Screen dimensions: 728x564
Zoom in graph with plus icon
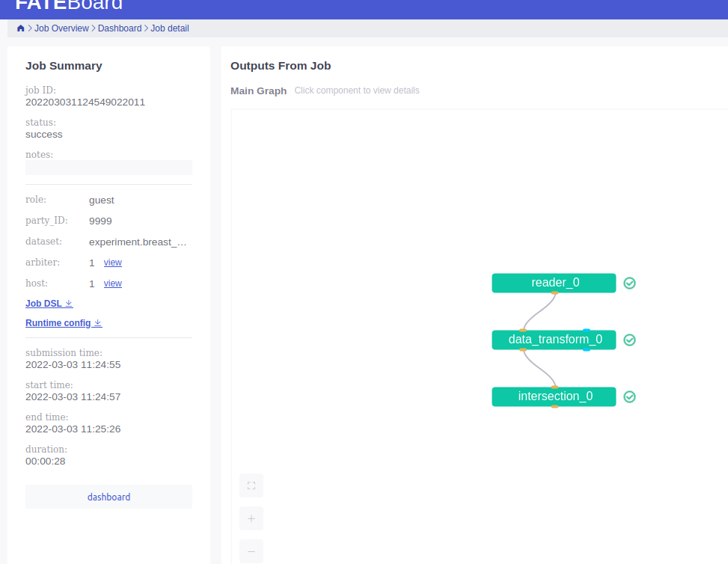point(251,518)
